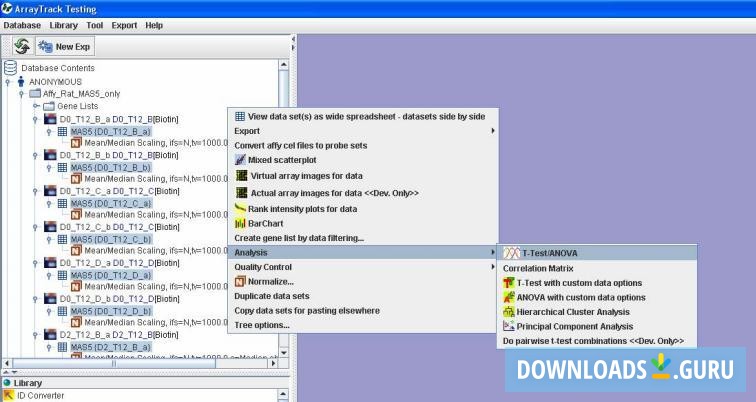Click ANOVA with custom data options icon

point(509,297)
